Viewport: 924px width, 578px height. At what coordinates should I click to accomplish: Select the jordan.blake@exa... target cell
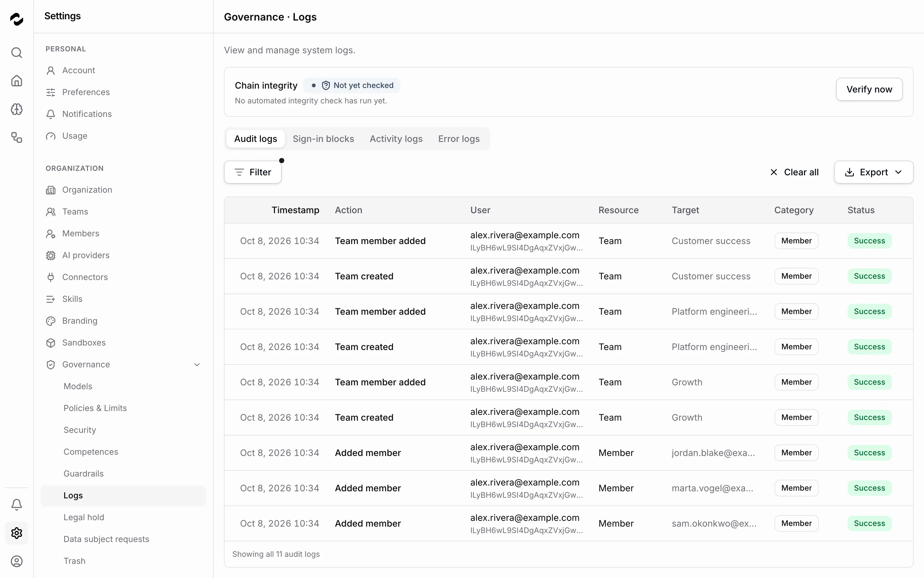[713, 453]
